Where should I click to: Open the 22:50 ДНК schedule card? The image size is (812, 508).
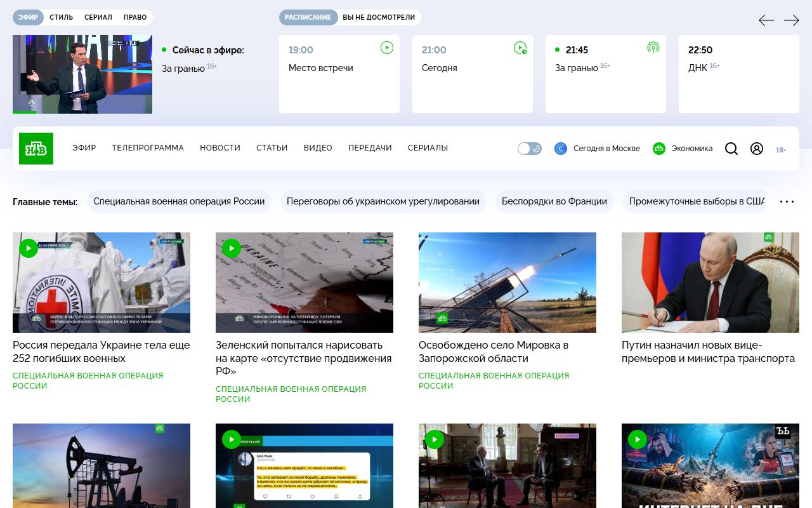(739, 74)
